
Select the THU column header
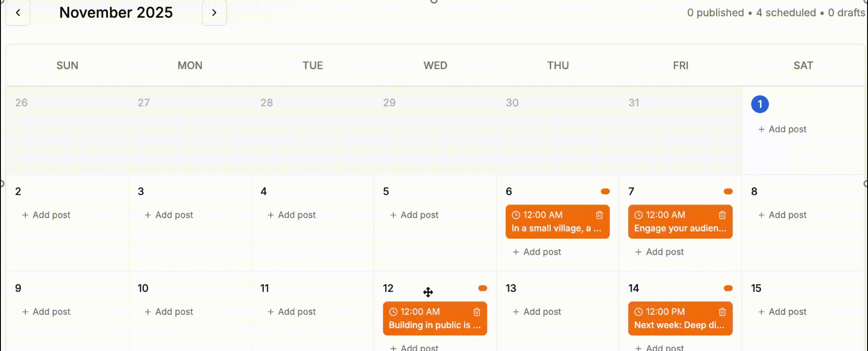557,65
